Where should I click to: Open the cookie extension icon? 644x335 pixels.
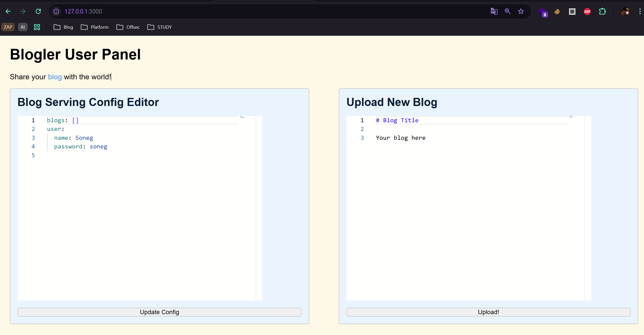[x=557, y=11]
